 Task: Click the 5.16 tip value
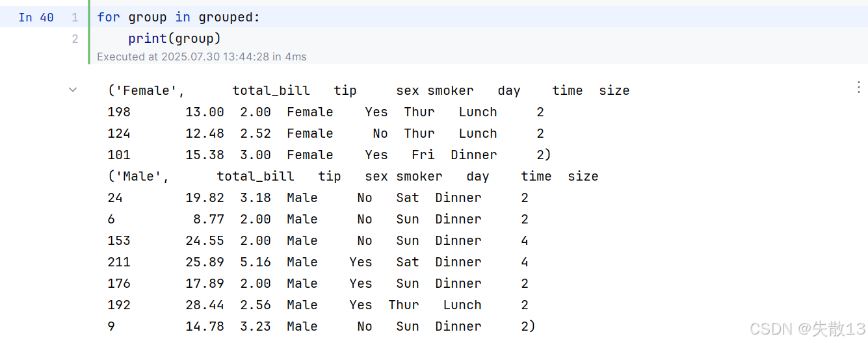coord(256,262)
